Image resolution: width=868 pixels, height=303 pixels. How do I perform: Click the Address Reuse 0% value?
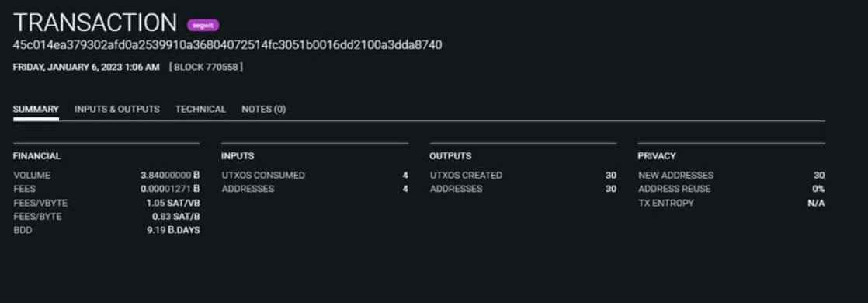pos(818,189)
